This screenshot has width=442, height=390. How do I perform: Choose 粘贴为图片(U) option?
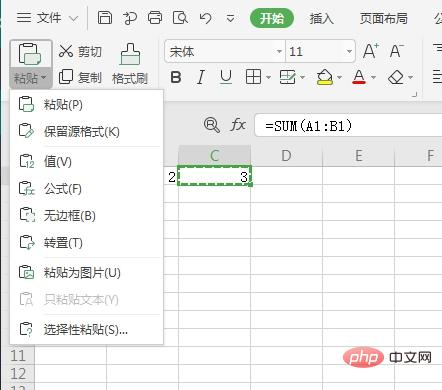pyautogui.click(x=87, y=272)
